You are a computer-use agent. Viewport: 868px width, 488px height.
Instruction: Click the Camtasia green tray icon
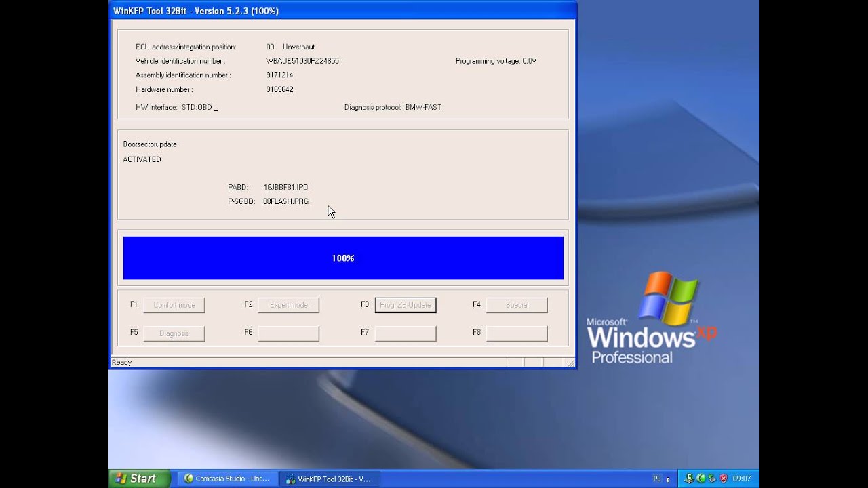tap(701, 479)
